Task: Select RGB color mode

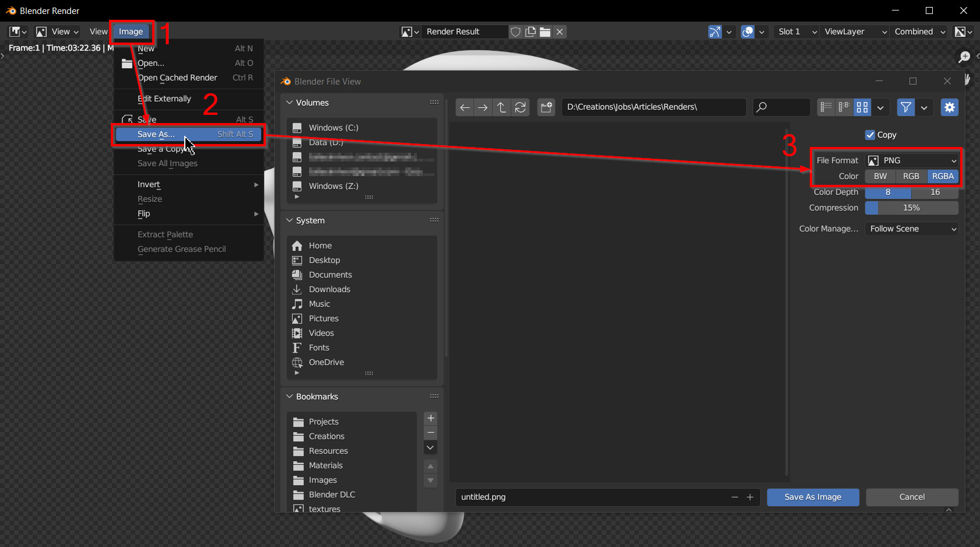Action: pyautogui.click(x=911, y=176)
